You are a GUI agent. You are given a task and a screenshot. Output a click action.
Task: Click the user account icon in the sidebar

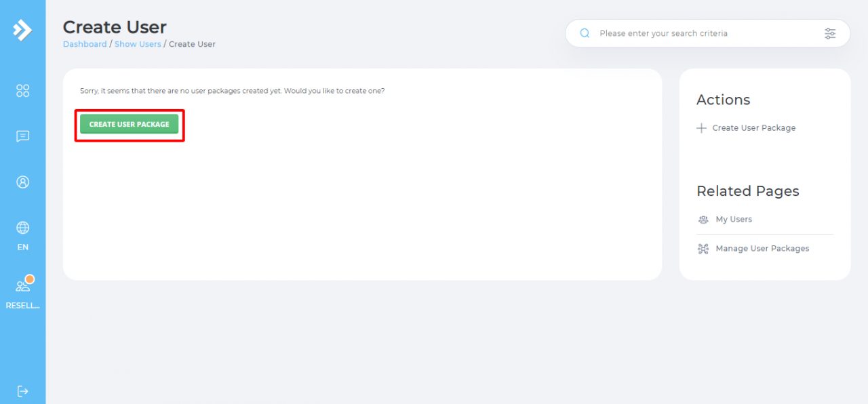pyautogui.click(x=22, y=182)
